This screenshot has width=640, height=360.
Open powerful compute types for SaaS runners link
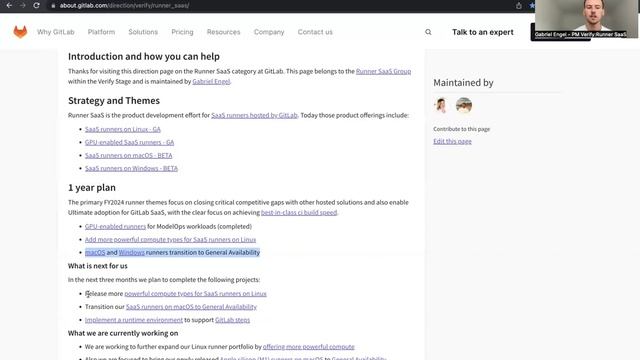pos(195,293)
